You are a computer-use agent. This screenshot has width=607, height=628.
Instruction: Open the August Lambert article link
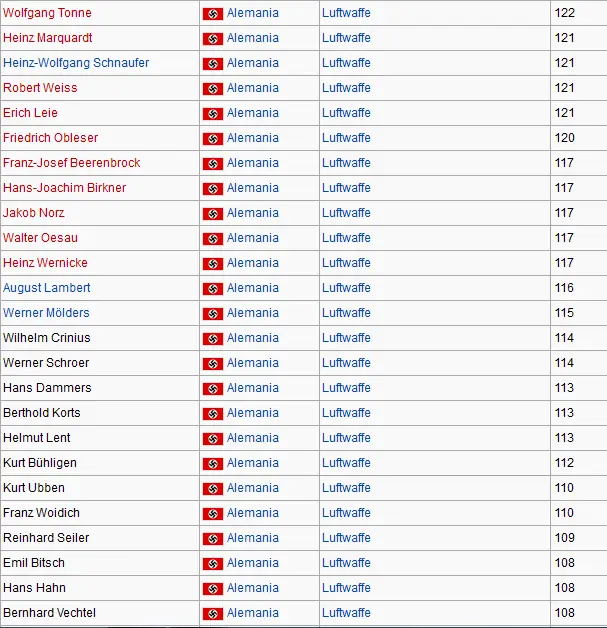(x=46, y=288)
